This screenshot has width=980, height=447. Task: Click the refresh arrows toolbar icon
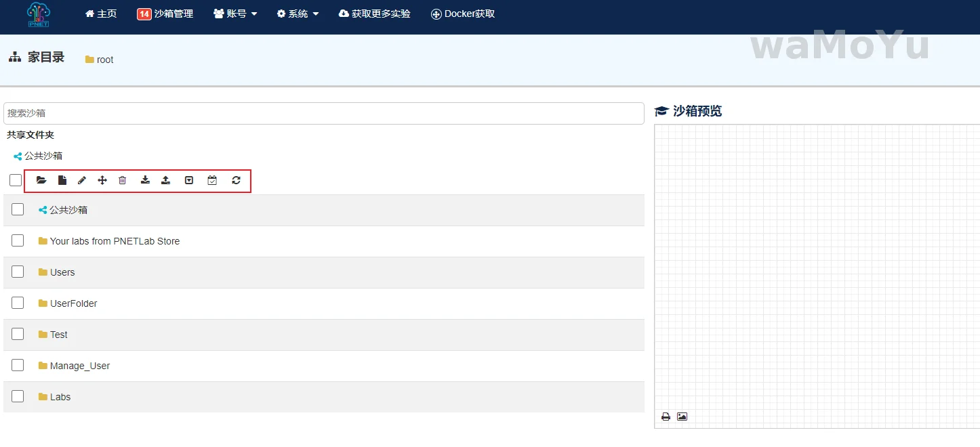click(x=236, y=180)
